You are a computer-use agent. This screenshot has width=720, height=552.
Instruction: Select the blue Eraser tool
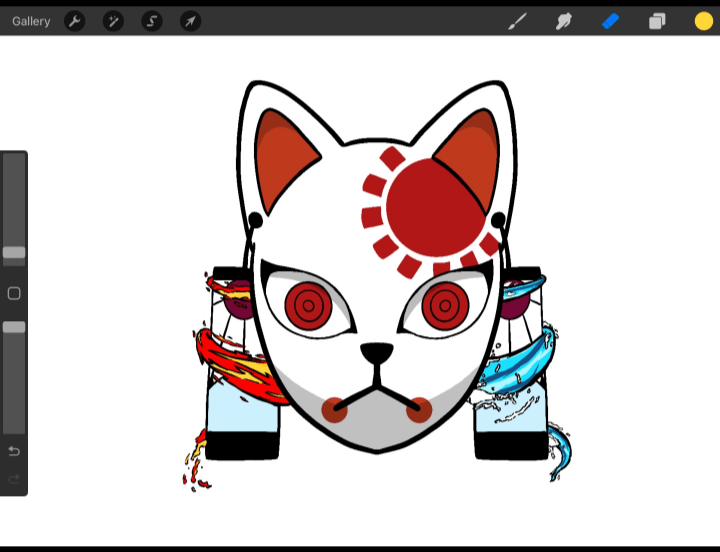[x=611, y=21]
